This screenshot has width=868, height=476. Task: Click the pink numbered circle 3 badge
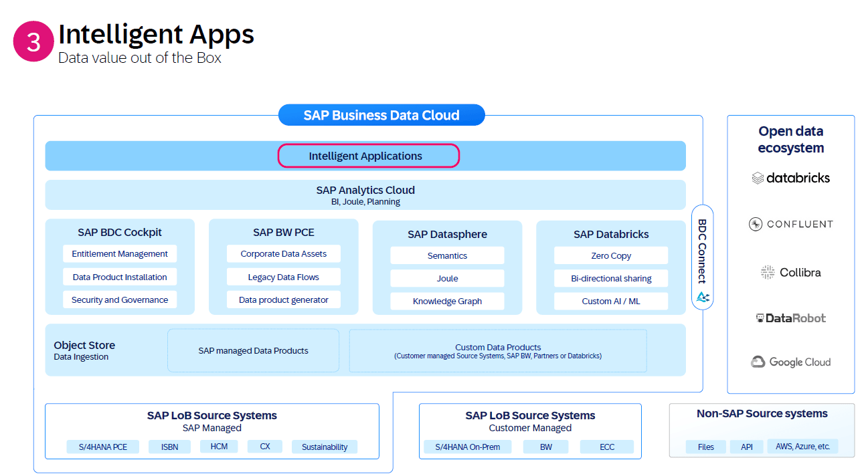click(33, 41)
